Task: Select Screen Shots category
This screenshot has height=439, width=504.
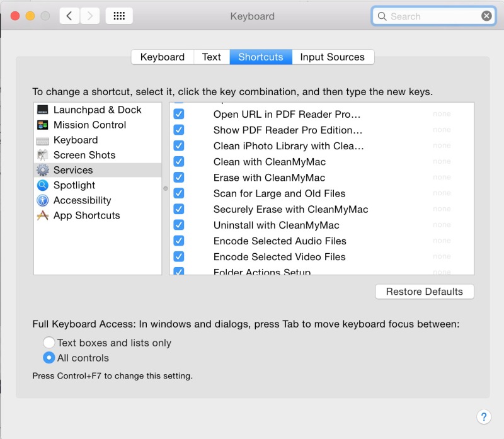Action: [98, 155]
